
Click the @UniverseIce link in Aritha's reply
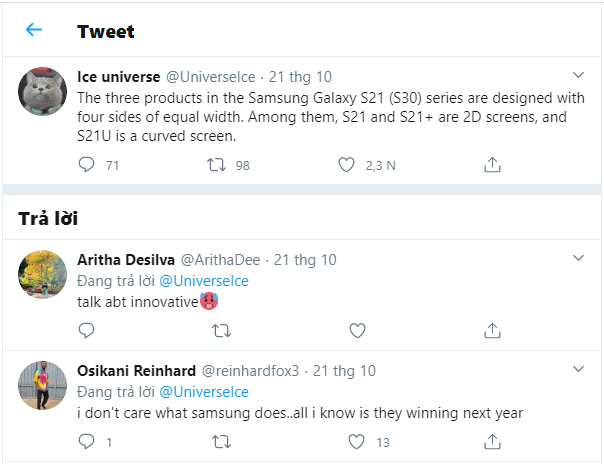click(204, 280)
